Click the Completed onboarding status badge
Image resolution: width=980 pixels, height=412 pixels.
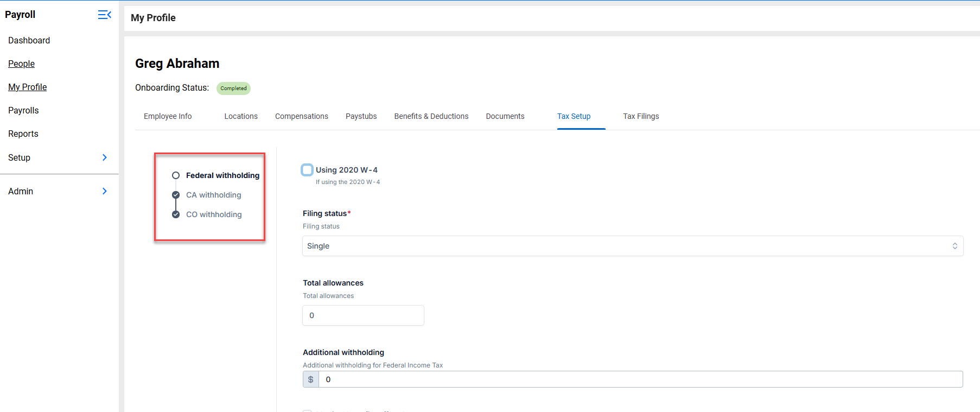[x=233, y=88]
